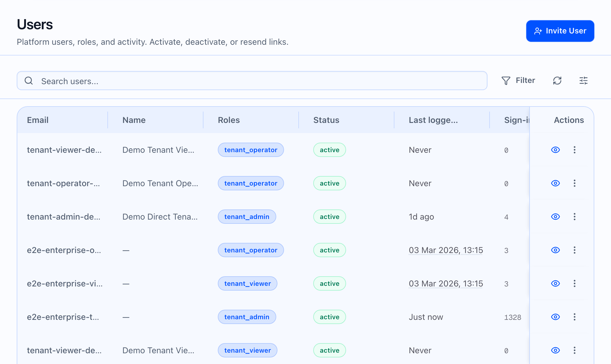This screenshot has width=611, height=364.
Task: Open more actions for tenant-admin-de... row
Action: click(x=574, y=217)
